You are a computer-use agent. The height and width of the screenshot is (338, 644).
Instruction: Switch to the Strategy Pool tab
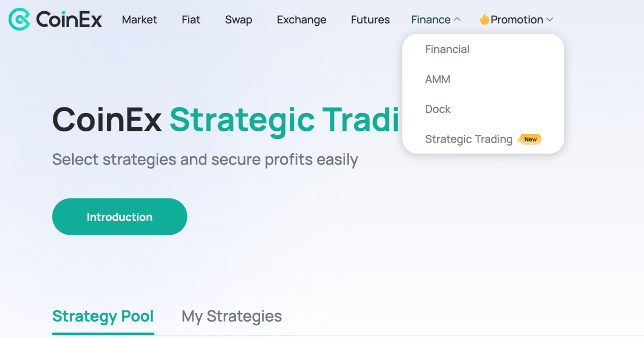pos(103,317)
